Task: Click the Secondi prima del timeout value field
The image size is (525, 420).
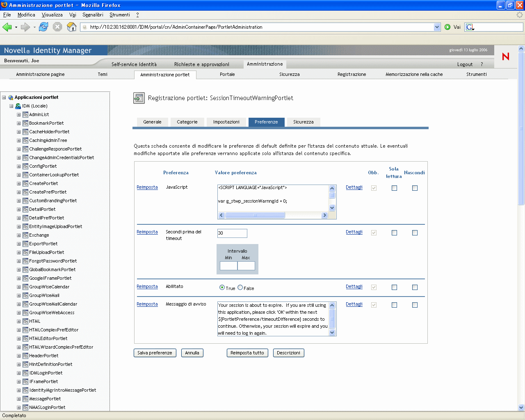Action: point(232,233)
